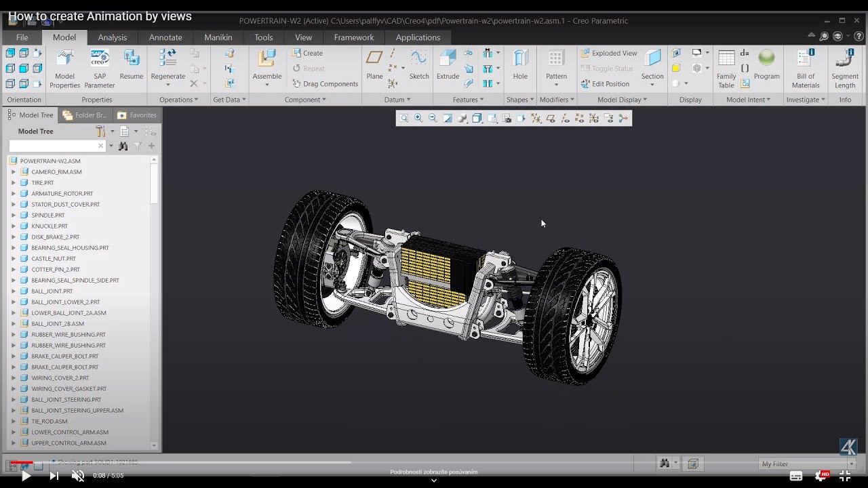
Task: Click the model tree settings icon
Action: point(101,131)
